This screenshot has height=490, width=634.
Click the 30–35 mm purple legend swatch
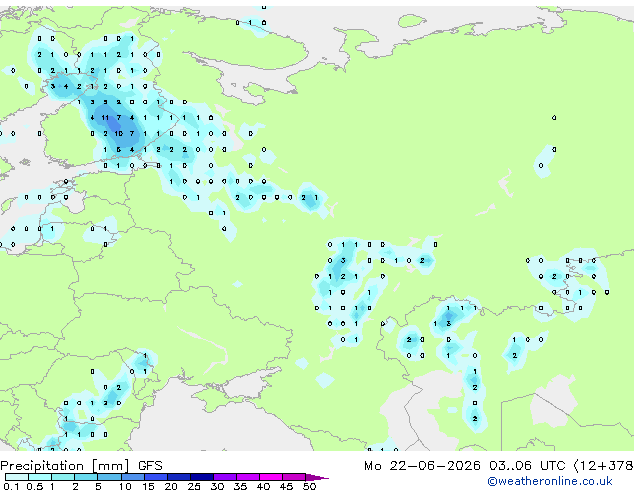[225, 477]
